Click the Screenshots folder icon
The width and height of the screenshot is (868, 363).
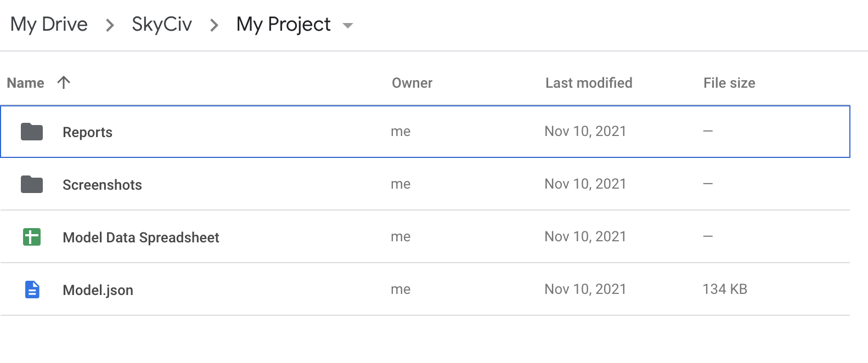point(31,184)
